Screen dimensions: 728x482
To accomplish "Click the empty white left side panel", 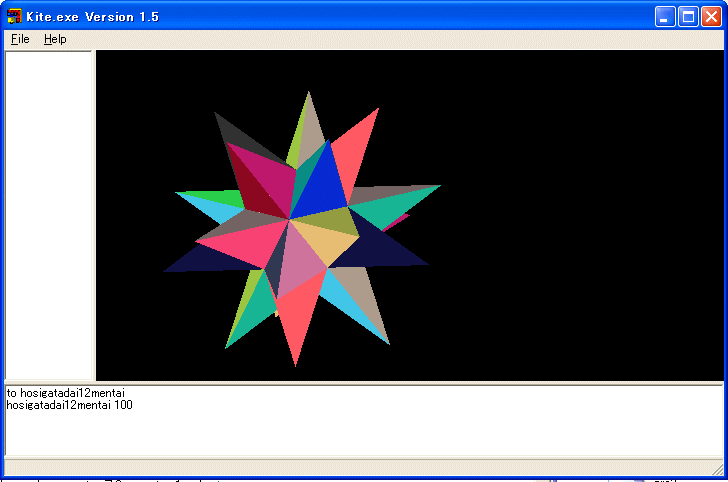I will (x=48, y=215).
